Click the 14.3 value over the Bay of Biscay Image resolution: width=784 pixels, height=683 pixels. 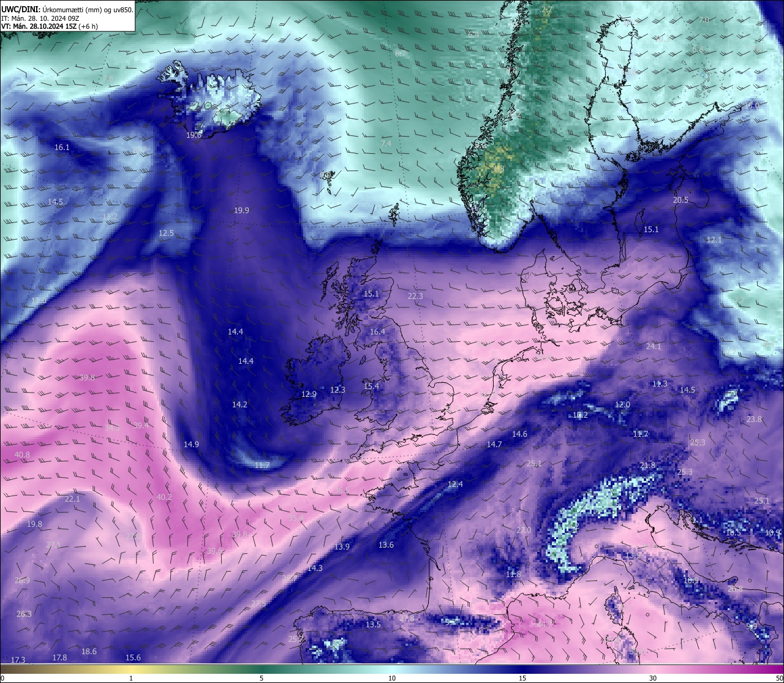(315, 568)
